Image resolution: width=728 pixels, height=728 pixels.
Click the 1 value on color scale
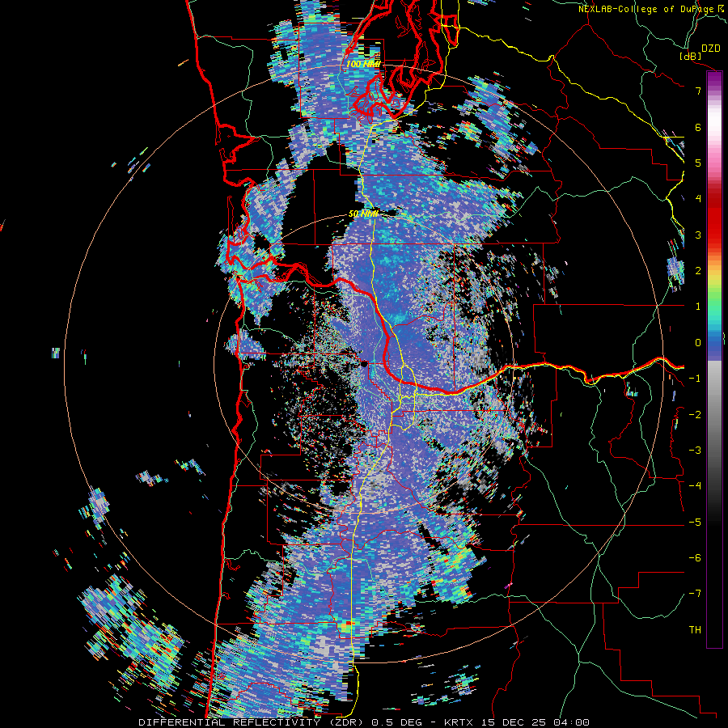(698, 307)
